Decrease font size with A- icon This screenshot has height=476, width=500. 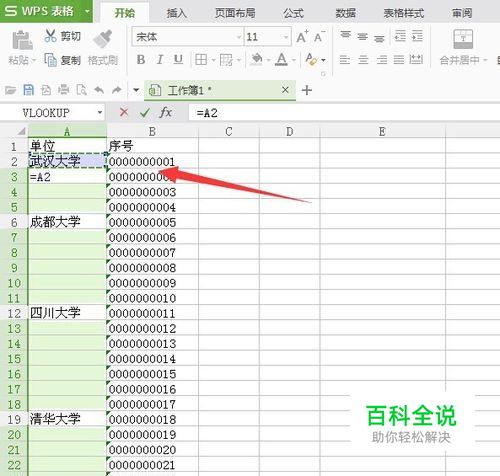tap(319, 37)
